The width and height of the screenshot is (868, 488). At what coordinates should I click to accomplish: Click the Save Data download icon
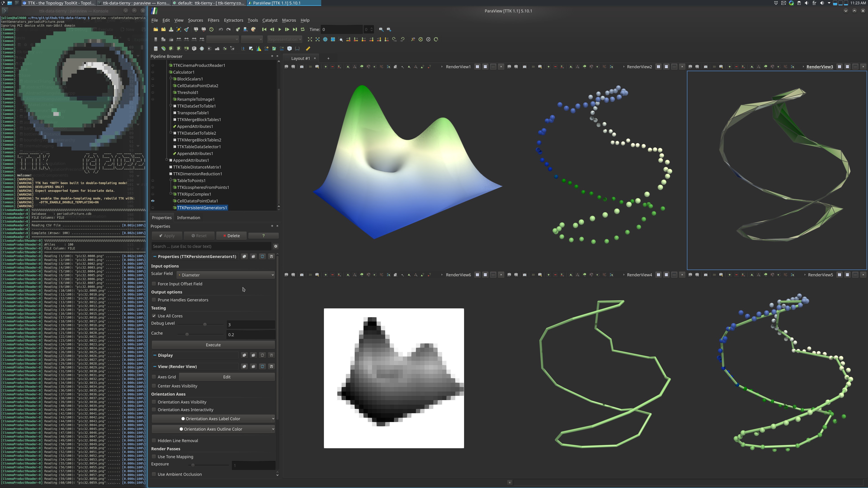pos(171,30)
